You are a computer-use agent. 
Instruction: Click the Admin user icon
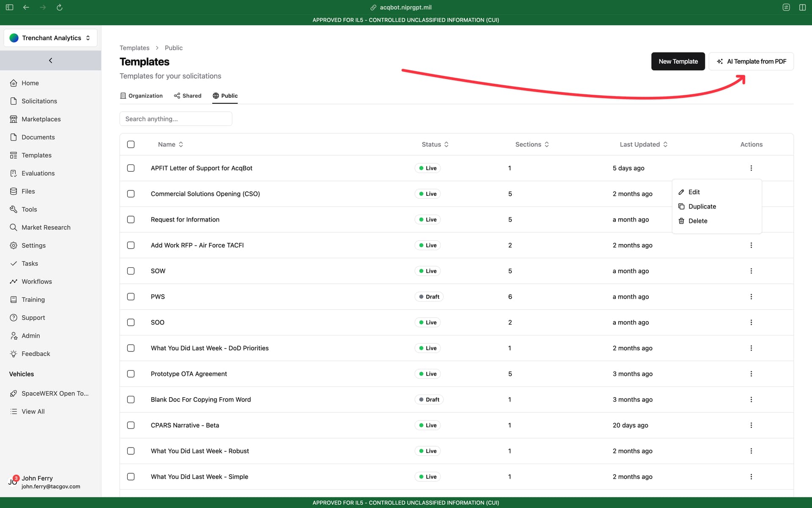14,336
